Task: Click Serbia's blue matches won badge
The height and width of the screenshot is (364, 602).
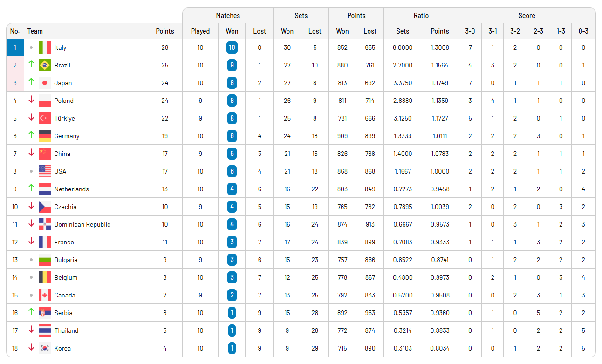Action: pos(232,313)
